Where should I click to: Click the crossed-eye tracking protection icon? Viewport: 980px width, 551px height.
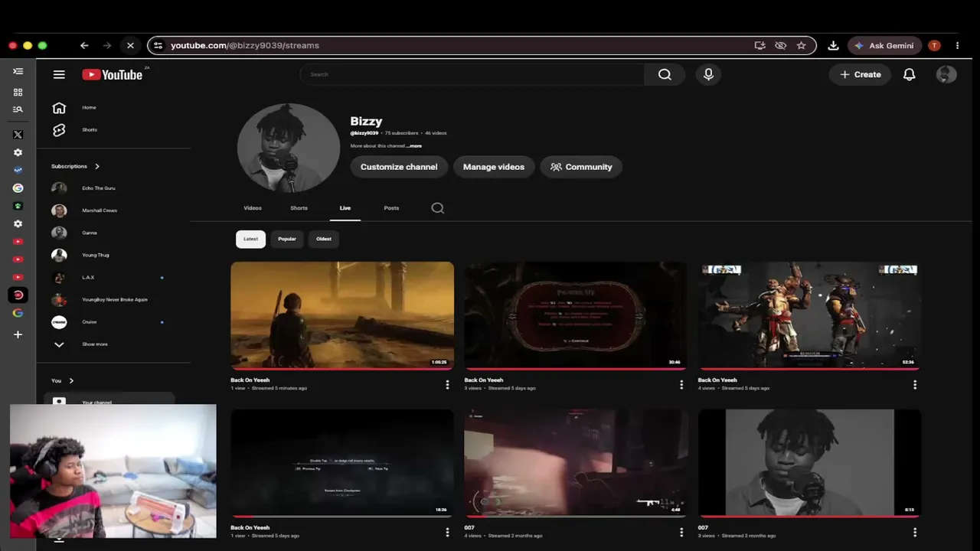coord(780,46)
